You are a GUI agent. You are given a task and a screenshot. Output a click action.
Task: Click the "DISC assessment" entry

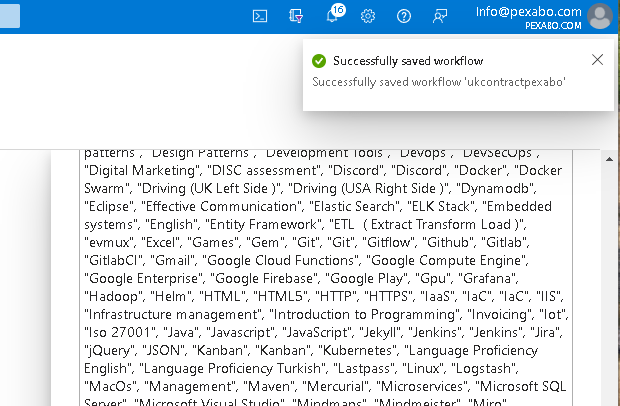pyautogui.click(x=265, y=170)
